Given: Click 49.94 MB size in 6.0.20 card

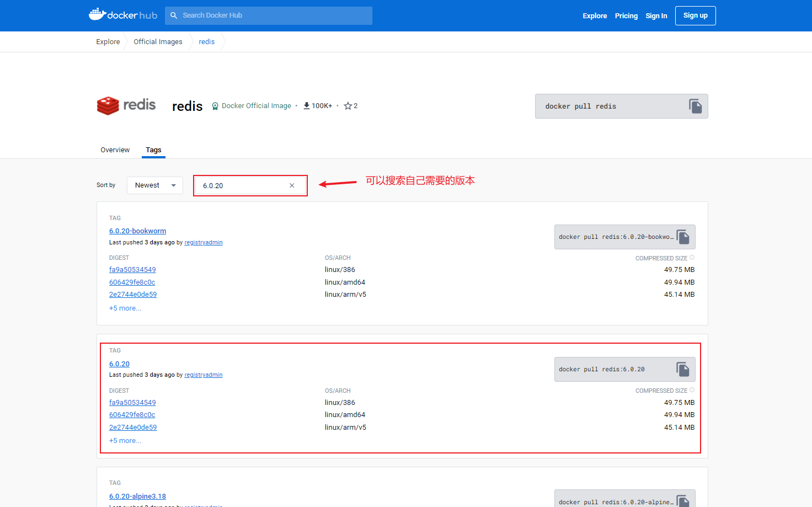Looking at the screenshot, I should point(680,415).
